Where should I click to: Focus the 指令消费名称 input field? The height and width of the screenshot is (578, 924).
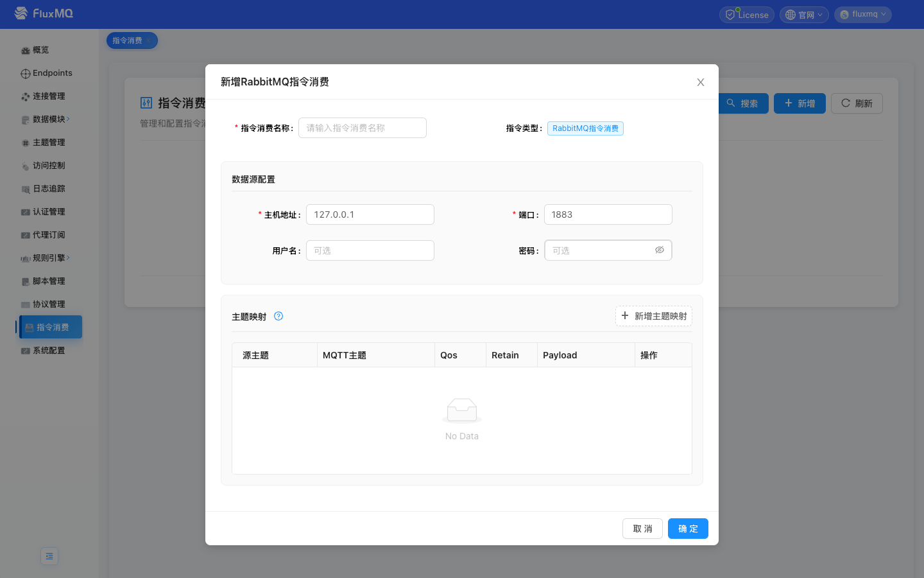[x=363, y=128]
